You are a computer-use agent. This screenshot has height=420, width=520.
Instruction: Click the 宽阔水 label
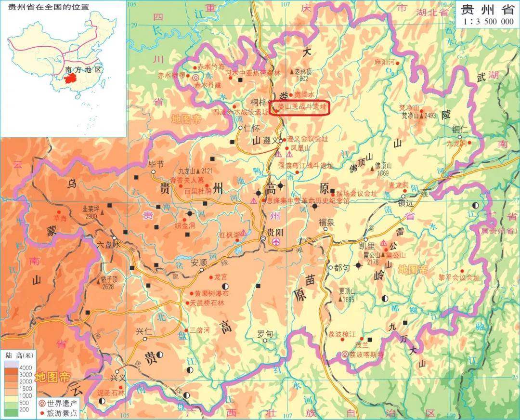pyautogui.click(x=304, y=95)
